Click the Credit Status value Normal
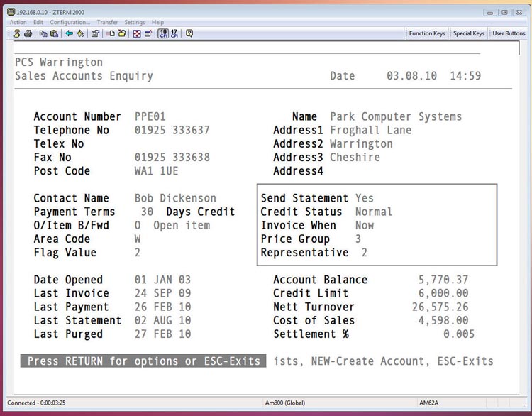This screenshot has height=416, width=532. click(x=374, y=212)
